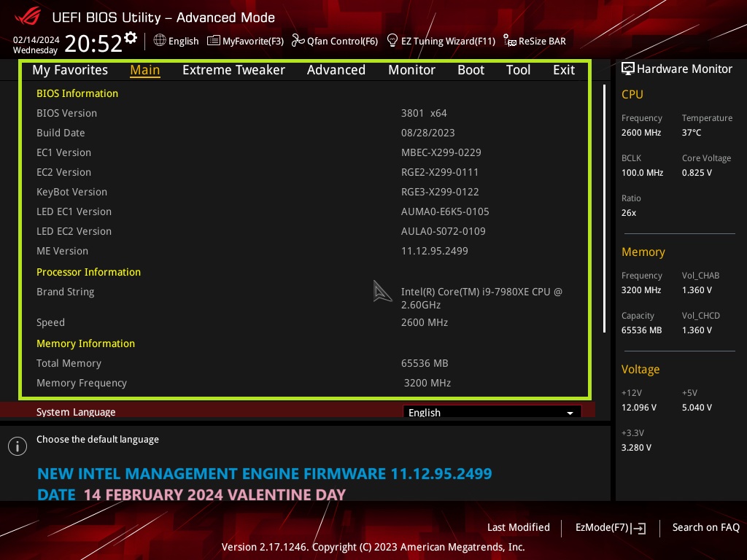747x560 pixels.
Task: Click Hardware Monitor CPU Frequency 2600 MHz
Action: pyautogui.click(x=641, y=133)
